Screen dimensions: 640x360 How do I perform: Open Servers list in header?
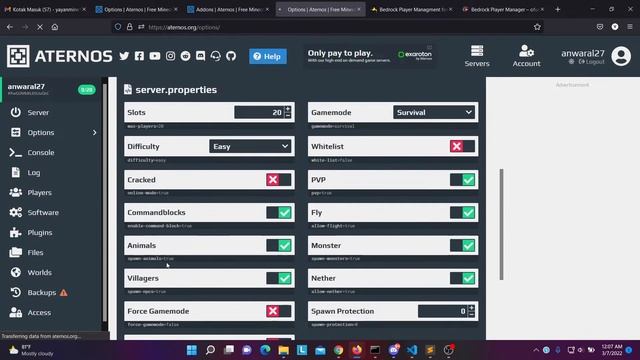(477, 56)
